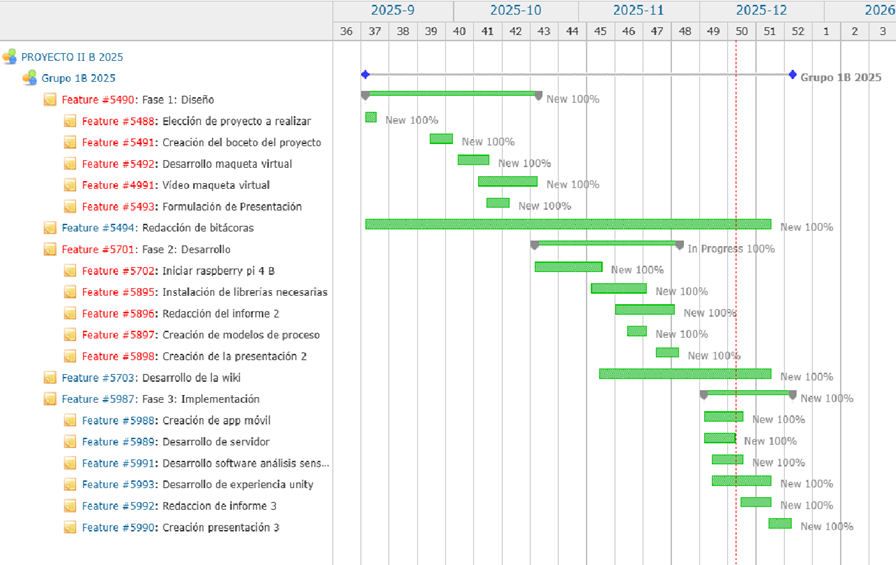The image size is (896, 565).
Task: Click the icon beside Feature #5701
Action: click(x=50, y=249)
